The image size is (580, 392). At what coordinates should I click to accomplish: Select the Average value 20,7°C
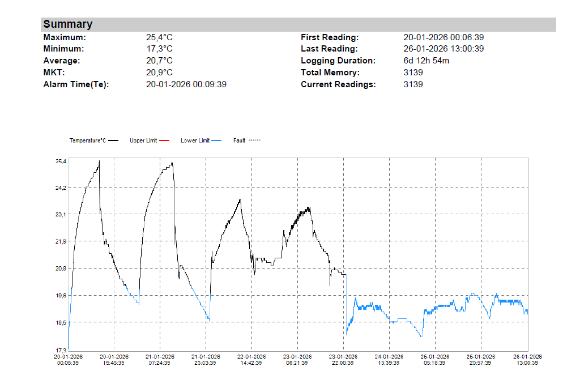click(x=159, y=61)
